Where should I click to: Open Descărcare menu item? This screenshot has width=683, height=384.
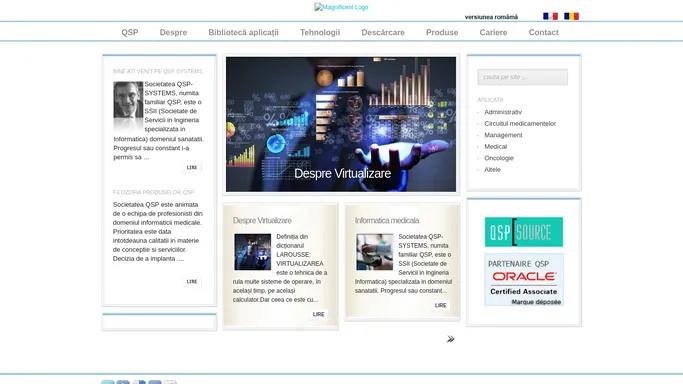point(383,32)
